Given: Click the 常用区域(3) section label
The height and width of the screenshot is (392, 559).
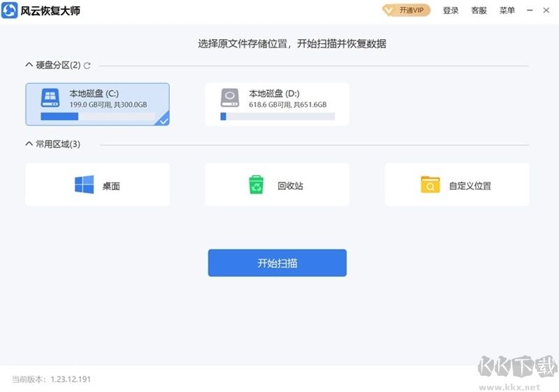Looking at the screenshot, I should click(x=58, y=144).
